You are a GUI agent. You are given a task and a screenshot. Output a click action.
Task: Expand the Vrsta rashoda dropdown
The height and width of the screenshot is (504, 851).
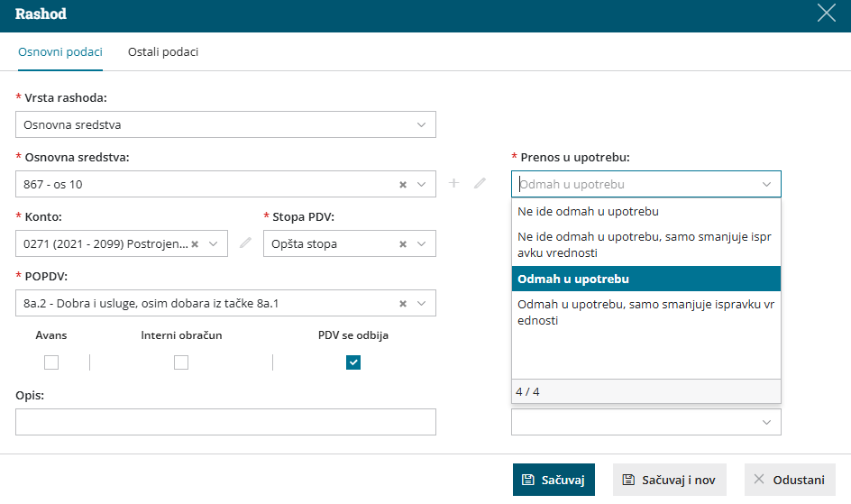coord(421,124)
